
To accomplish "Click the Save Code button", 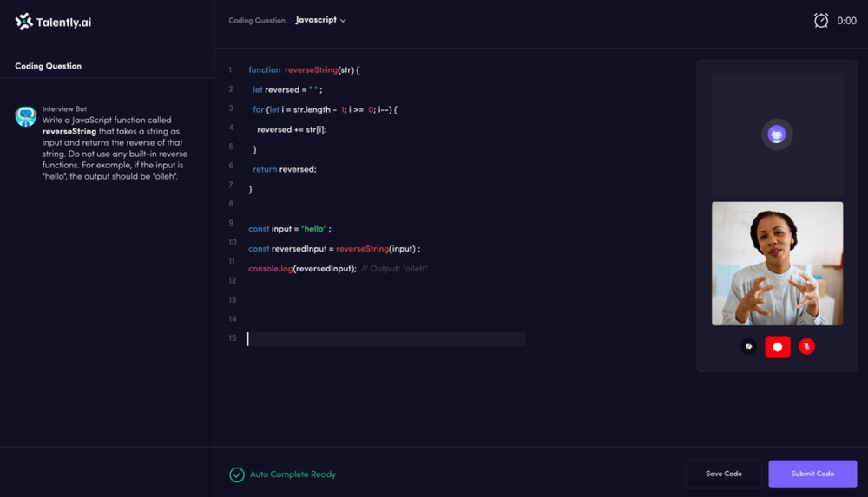I will coord(724,474).
